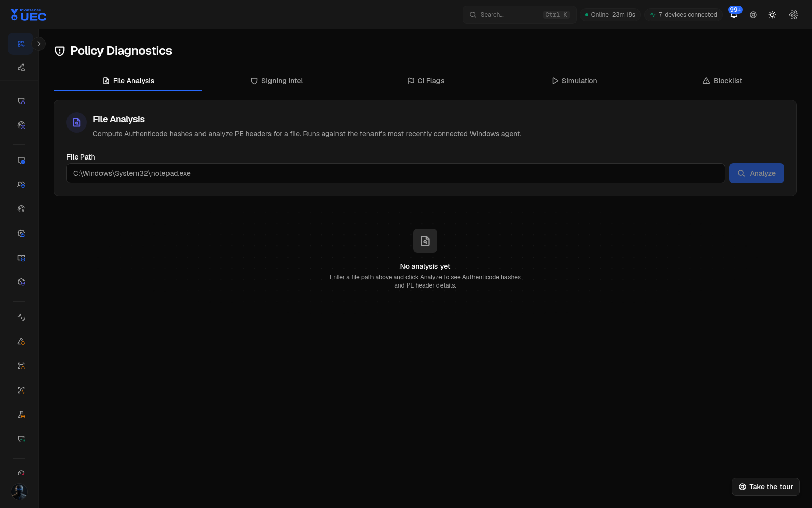Click the lifebuoy help icon in header

pos(753,15)
